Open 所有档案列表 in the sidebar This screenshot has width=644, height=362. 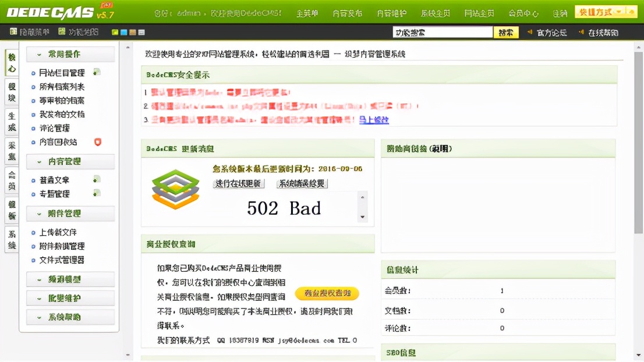pos(62,87)
